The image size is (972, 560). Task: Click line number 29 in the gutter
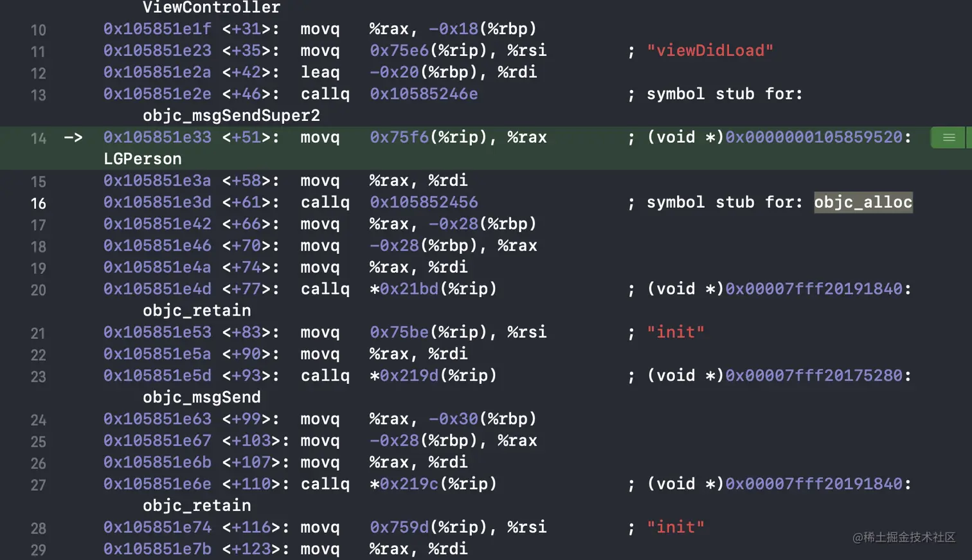click(39, 550)
